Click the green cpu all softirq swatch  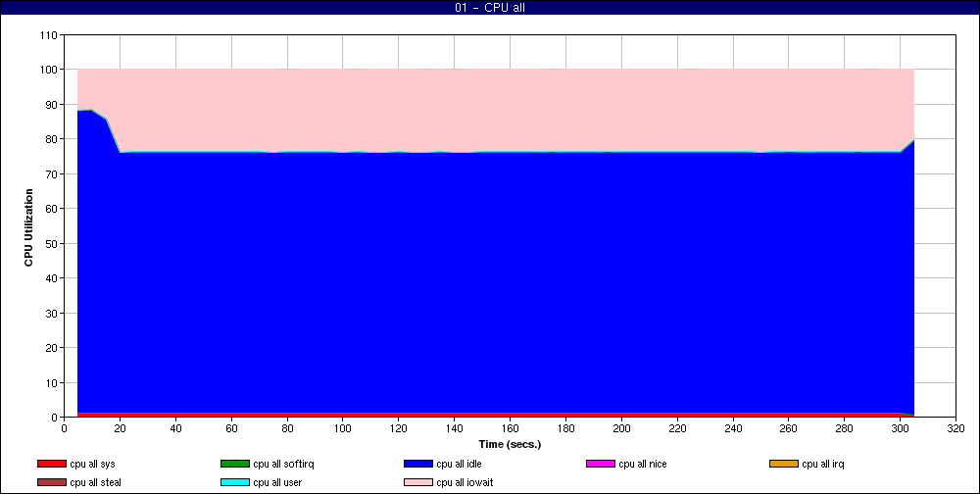[x=235, y=464]
